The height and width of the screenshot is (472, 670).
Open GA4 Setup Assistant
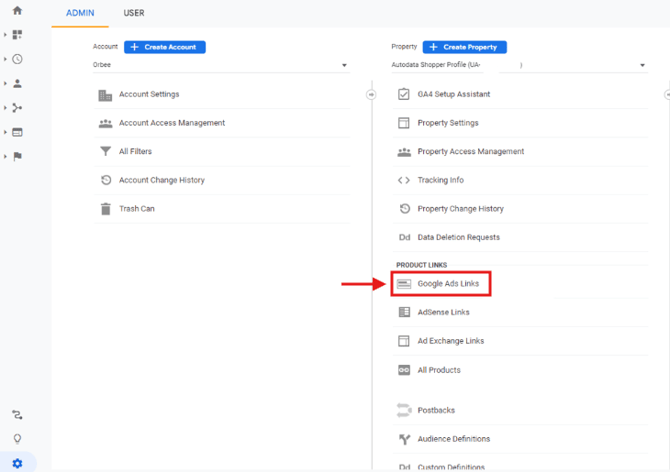pos(453,95)
